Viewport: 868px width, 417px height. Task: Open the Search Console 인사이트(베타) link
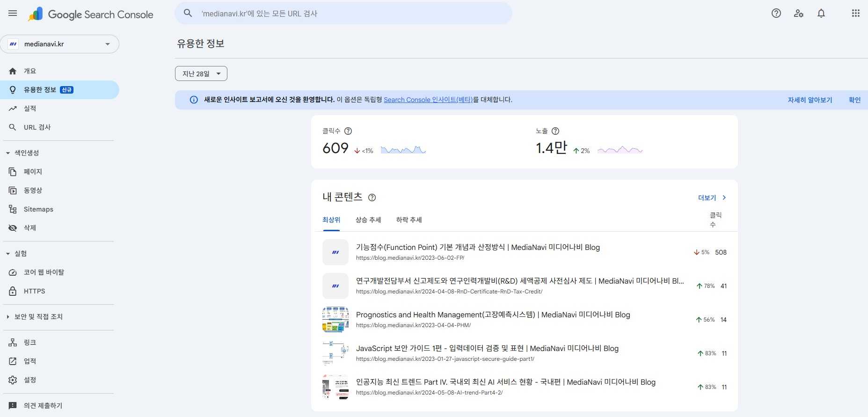pyautogui.click(x=428, y=100)
